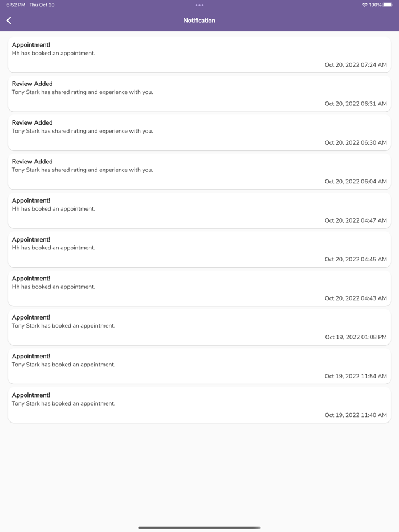Open Tony Stark's 11:40 AM appointment notification
This screenshot has width=399, height=532.
tap(199, 405)
